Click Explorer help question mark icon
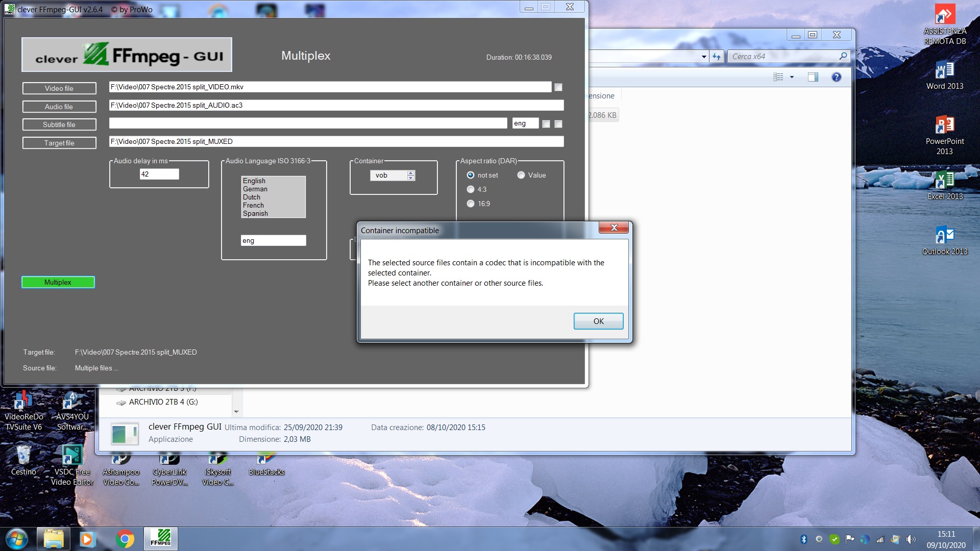The image size is (980, 551). [x=836, y=77]
